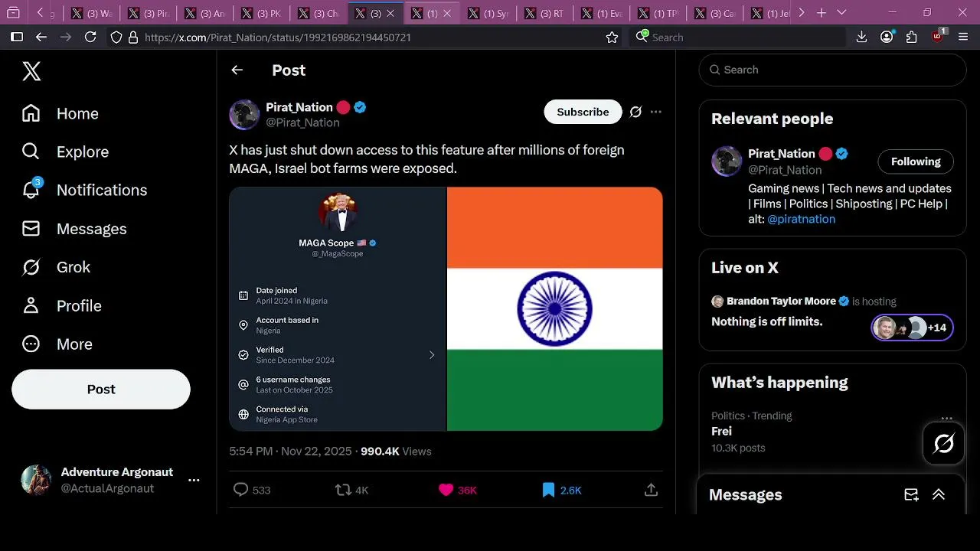Image resolution: width=980 pixels, height=551 pixels.
Task: Click Pirat_Nation avatar on the post
Action: coord(244,115)
